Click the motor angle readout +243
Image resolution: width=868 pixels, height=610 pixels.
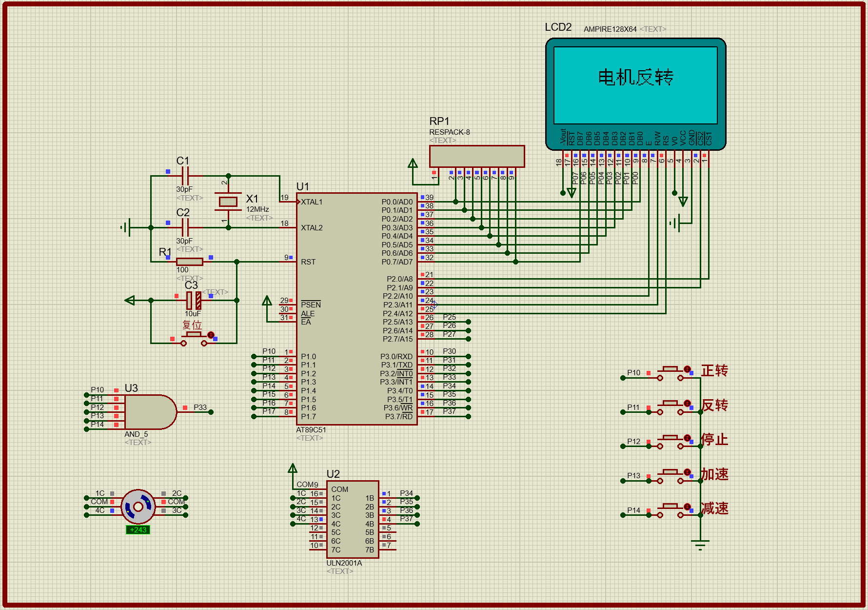click(x=138, y=530)
